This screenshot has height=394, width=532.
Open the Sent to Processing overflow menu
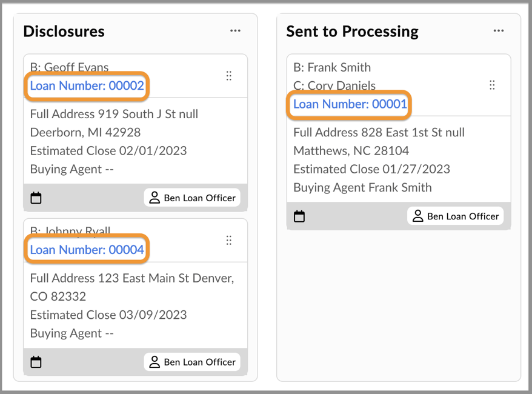(498, 30)
